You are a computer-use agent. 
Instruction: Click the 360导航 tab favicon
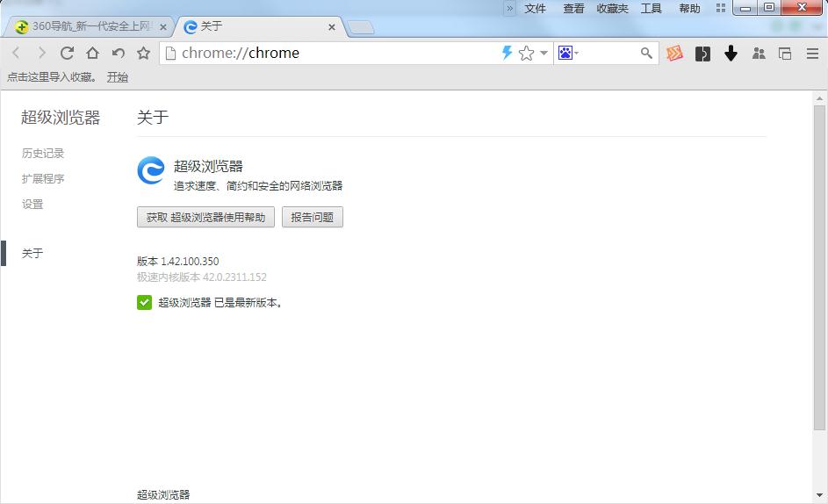click(22, 27)
